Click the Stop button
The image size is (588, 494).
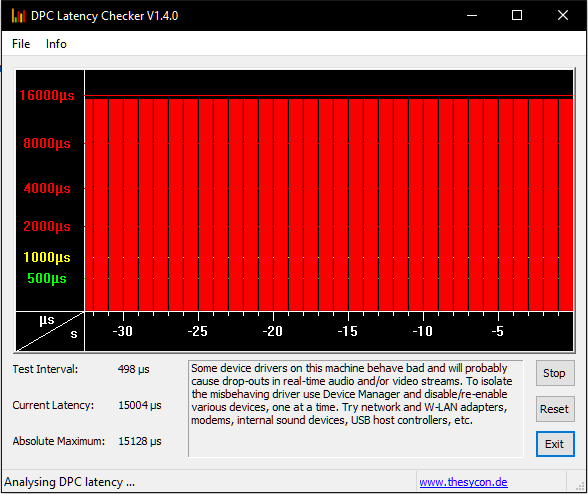click(x=555, y=373)
